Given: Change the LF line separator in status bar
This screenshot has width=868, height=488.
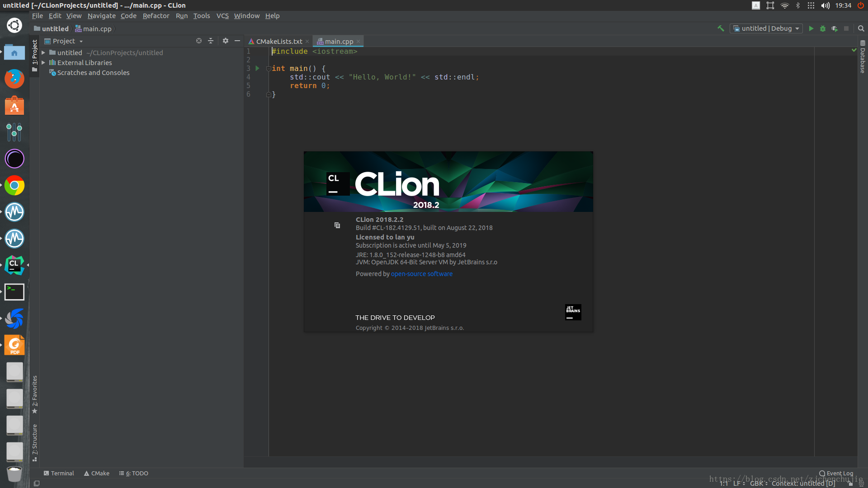Looking at the screenshot, I should coord(739,483).
